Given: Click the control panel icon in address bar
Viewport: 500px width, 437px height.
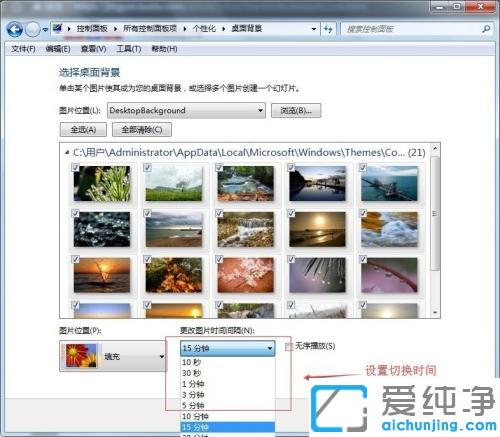Looking at the screenshot, I should (x=58, y=28).
